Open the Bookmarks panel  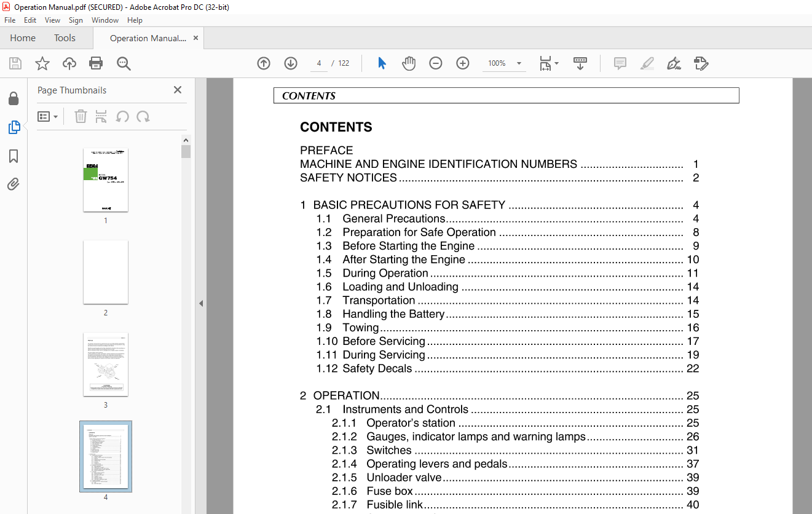coord(14,156)
